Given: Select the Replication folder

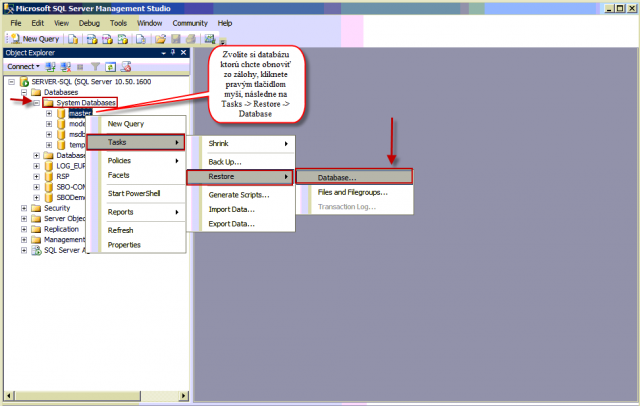Looking at the screenshot, I should [61, 229].
